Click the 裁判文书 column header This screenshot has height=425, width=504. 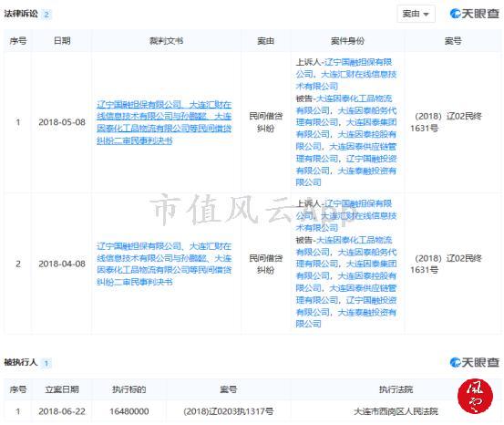pos(166,41)
